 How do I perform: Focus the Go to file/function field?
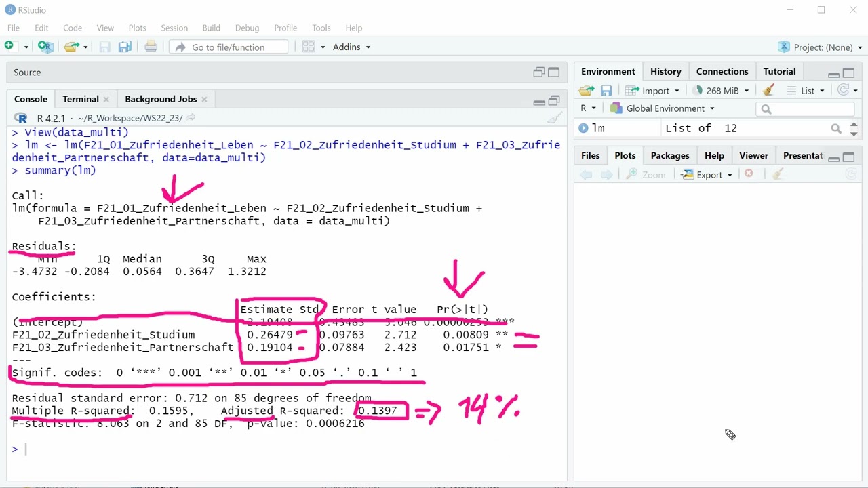pos(229,47)
